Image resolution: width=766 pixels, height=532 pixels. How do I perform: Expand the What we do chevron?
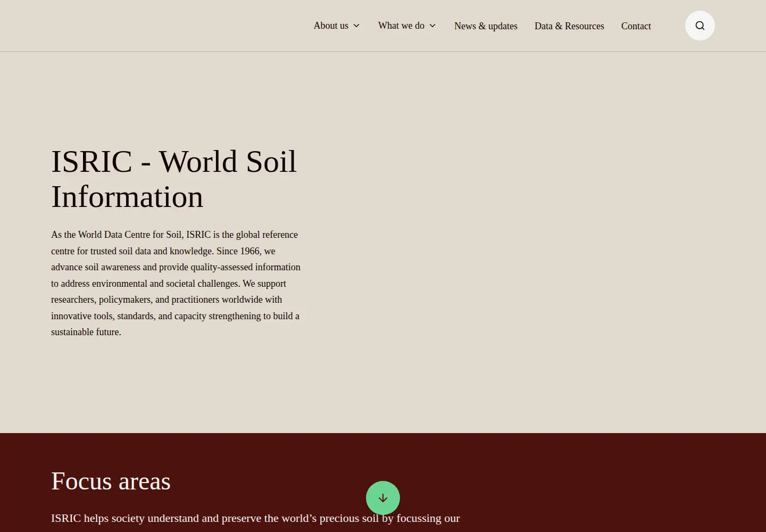click(432, 26)
